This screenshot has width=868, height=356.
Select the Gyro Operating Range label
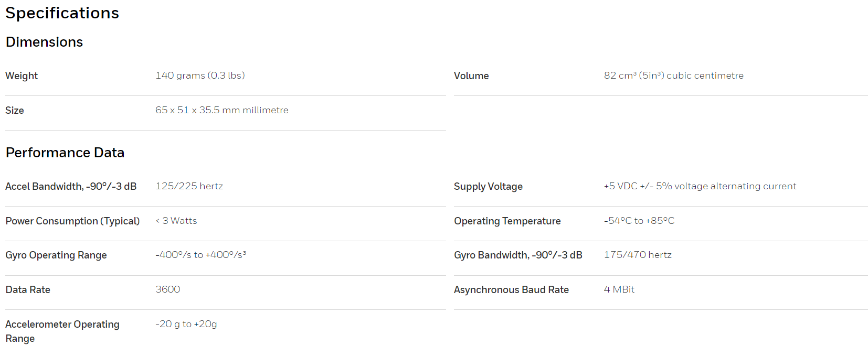coord(56,255)
